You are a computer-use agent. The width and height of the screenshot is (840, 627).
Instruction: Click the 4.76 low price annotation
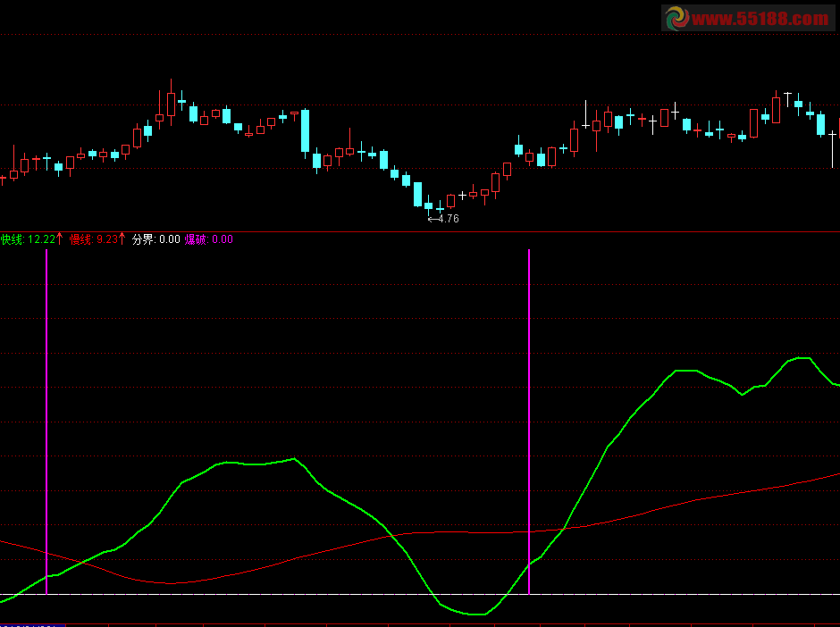[x=448, y=219]
